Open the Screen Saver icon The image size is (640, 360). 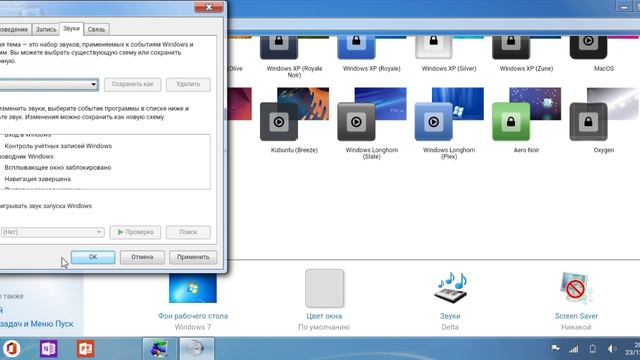tap(576, 288)
